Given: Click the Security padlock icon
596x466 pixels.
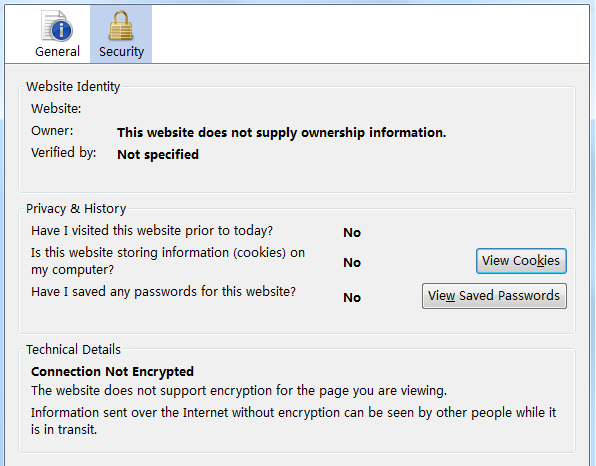Looking at the screenshot, I should point(121,26).
